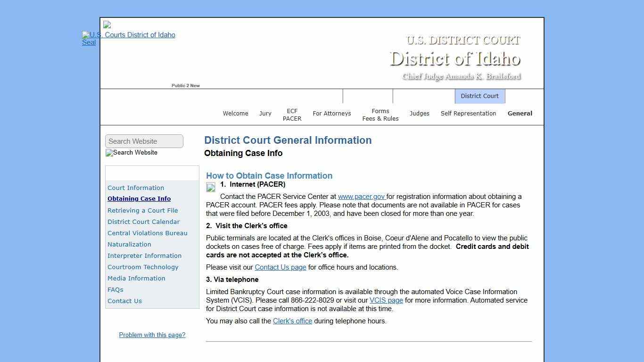The width and height of the screenshot is (644, 362).
Task: Open the www.pacer.gov hyperlink
Action: [361, 197]
